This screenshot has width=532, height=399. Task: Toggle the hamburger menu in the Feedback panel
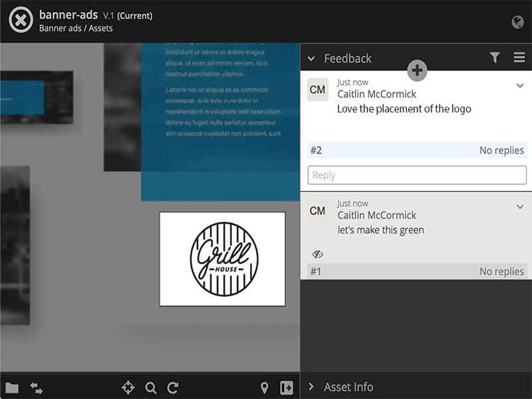(x=519, y=58)
